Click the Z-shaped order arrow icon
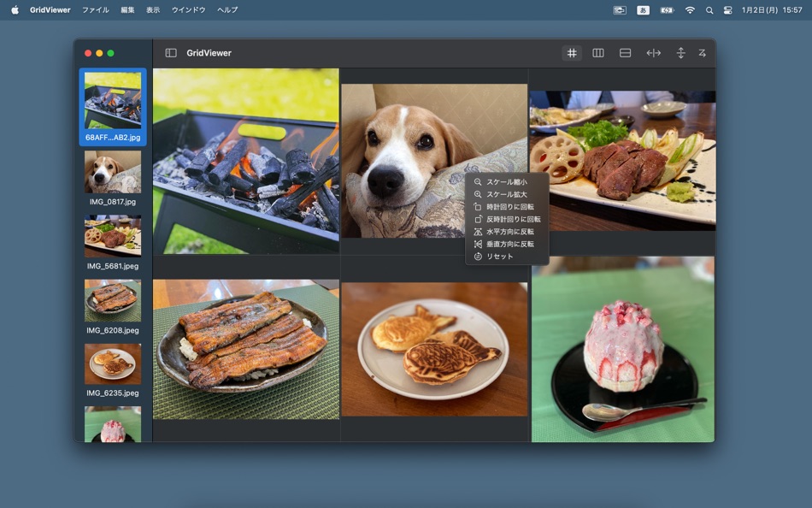 point(703,53)
